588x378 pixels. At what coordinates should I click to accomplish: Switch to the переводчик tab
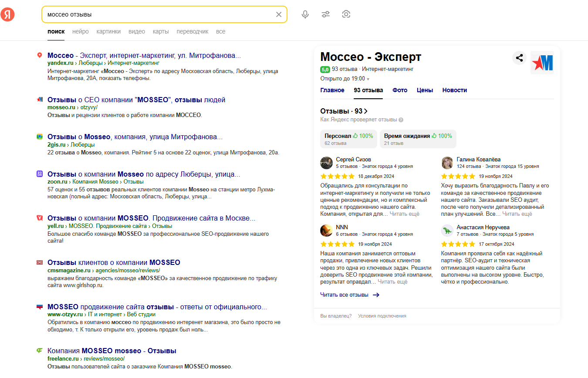tap(193, 32)
